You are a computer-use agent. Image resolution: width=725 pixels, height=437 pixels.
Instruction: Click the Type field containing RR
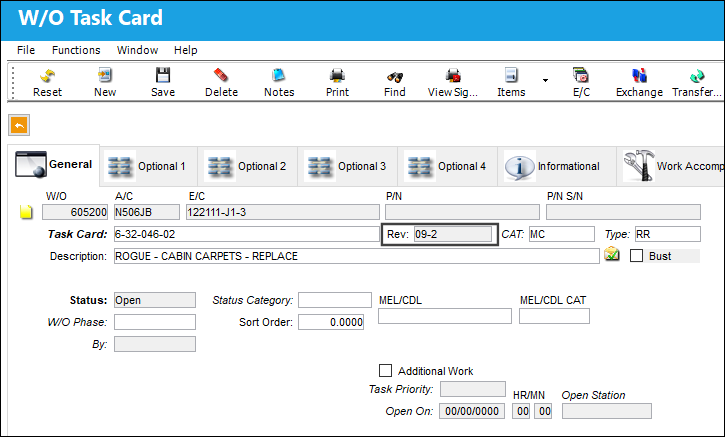[668, 234]
